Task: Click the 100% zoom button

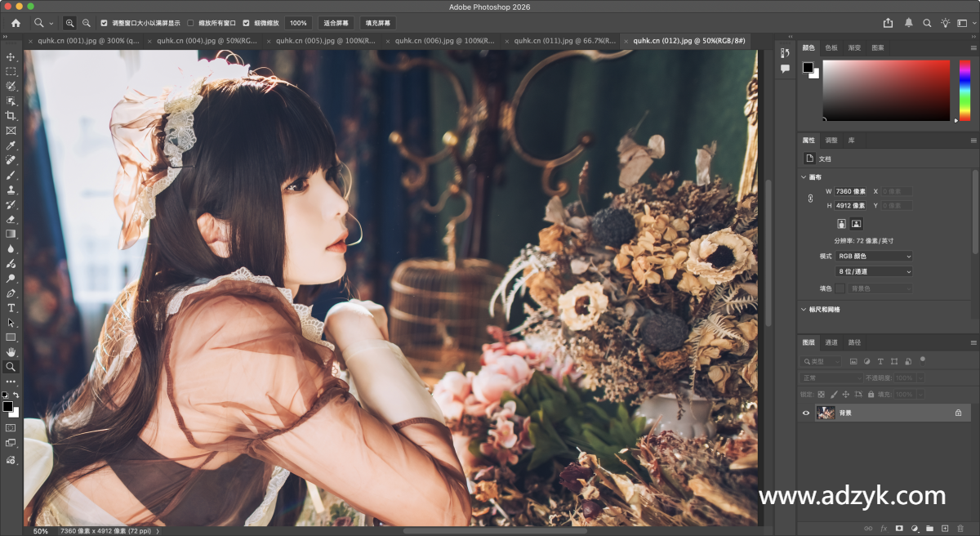Action: tap(298, 23)
